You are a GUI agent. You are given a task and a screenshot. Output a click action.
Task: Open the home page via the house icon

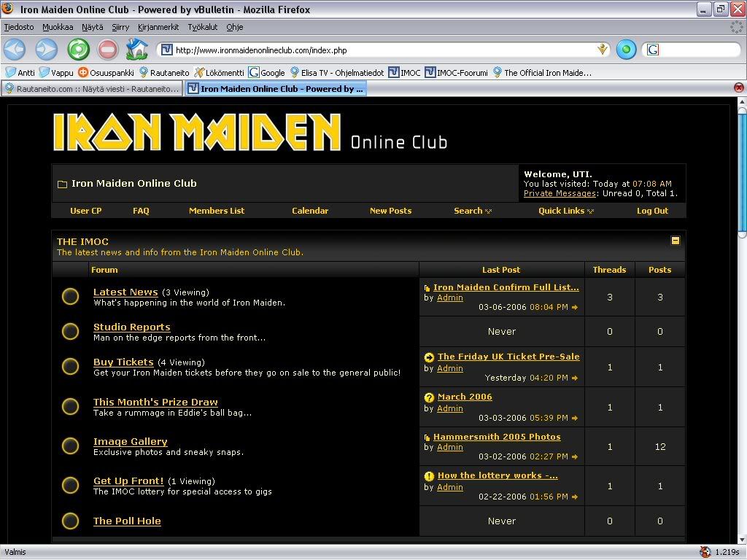pyautogui.click(x=137, y=49)
